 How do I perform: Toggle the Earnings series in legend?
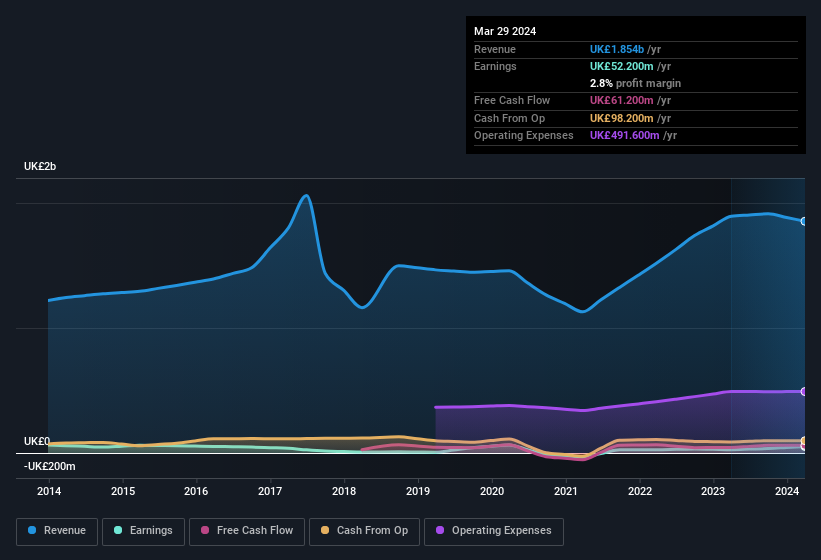point(142,531)
